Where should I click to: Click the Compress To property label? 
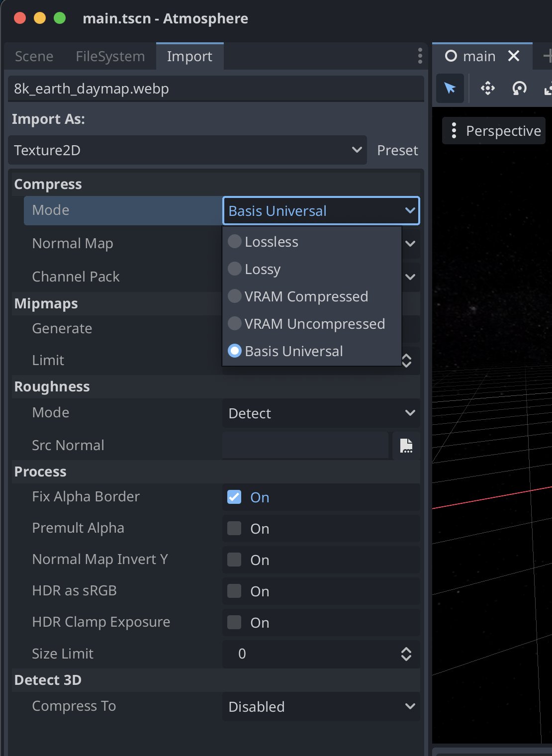point(74,706)
